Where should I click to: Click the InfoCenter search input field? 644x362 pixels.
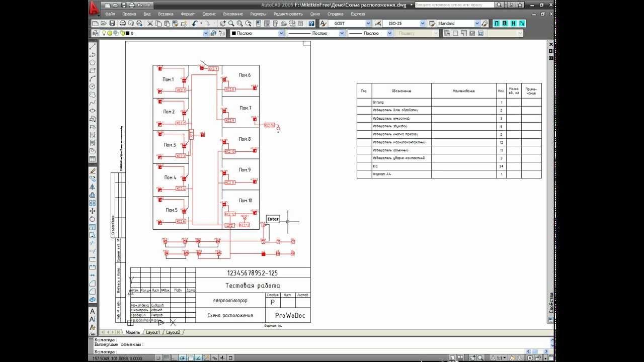pyautogui.click(x=455, y=5)
